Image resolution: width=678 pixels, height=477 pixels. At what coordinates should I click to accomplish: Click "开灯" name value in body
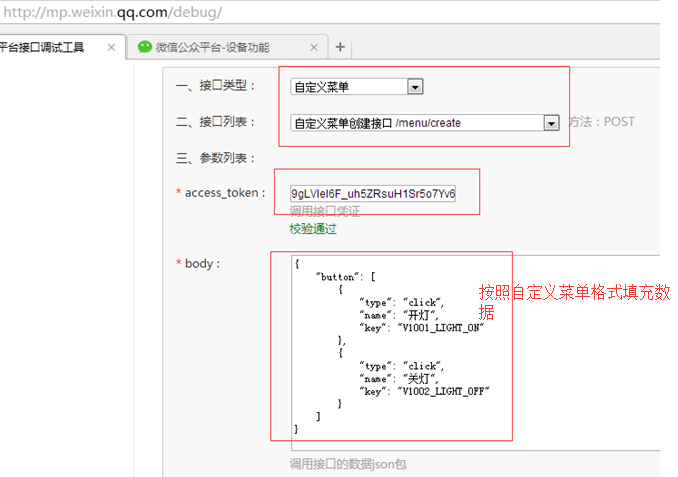click(421, 315)
